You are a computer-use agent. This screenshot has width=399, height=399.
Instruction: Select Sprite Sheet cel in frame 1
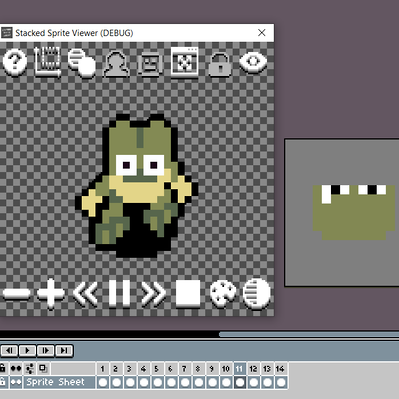[x=103, y=382]
